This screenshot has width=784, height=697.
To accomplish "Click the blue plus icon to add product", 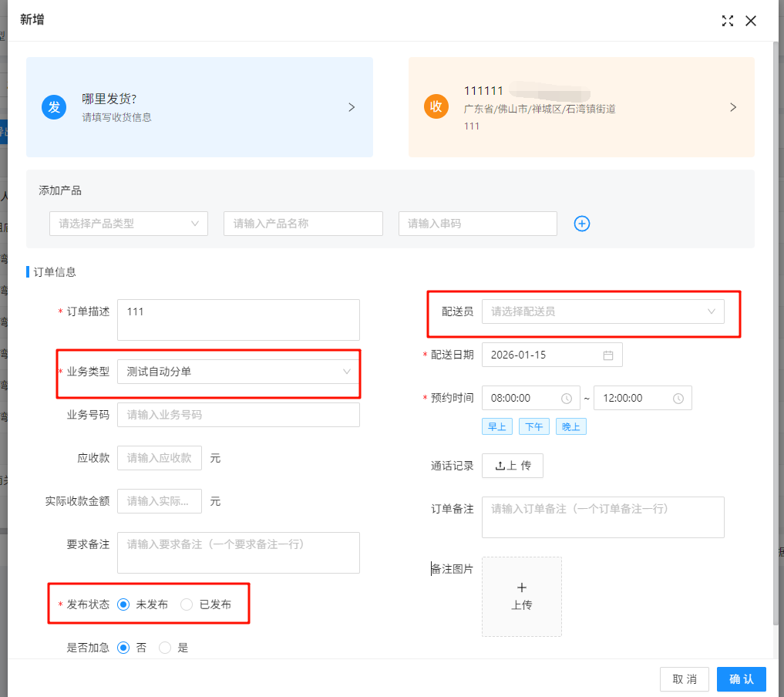I will (x=582, y=224).
